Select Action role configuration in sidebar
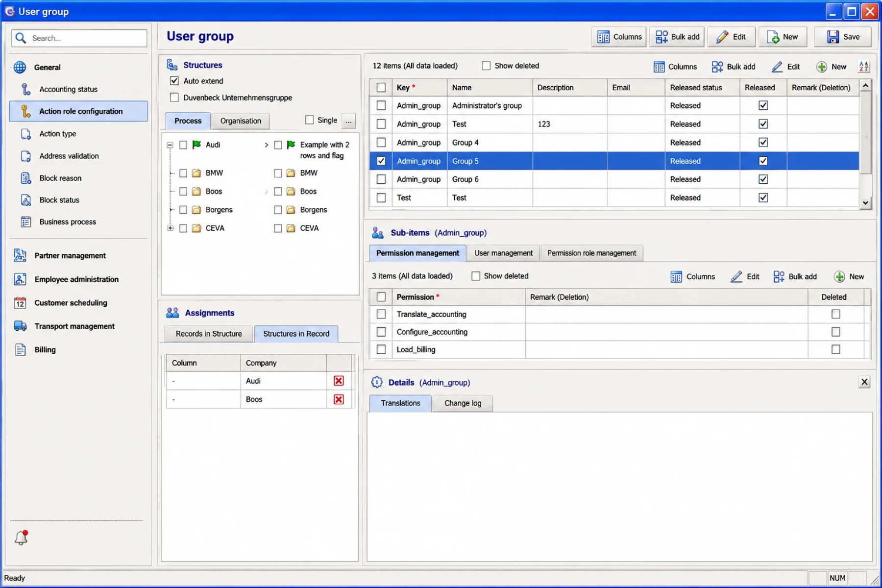This screenshot has height=588, width=882. pyautogui.click(x=78, y=111)
